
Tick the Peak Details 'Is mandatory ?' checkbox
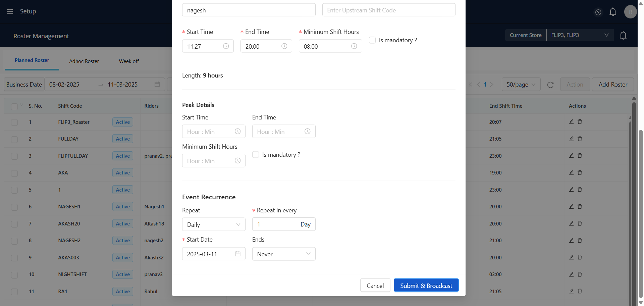click(256, 154)
